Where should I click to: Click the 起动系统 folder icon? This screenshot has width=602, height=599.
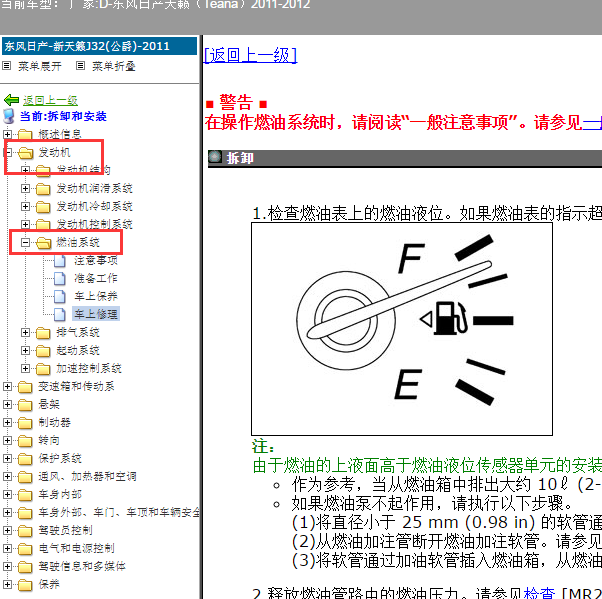point(43,351)
